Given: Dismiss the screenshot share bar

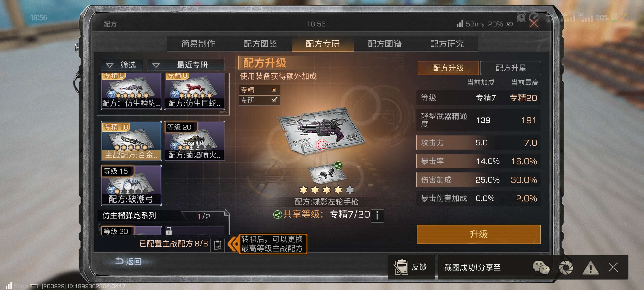Looking at the screenshot, I should click(613, 267).
